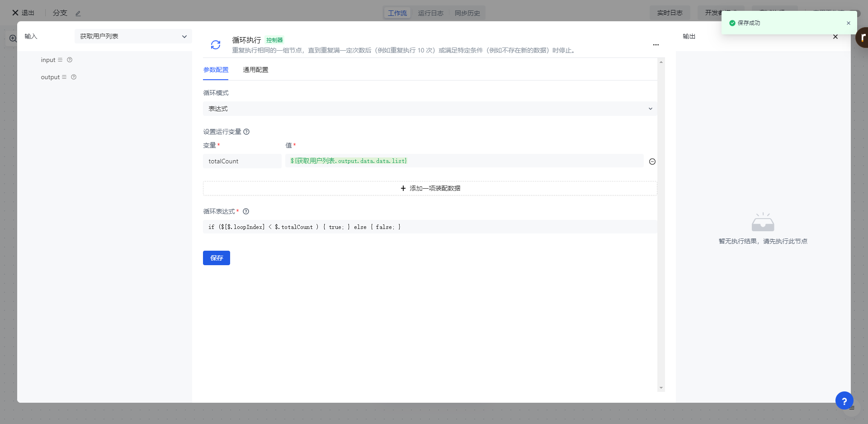
Task: Open the three-dot more options menu
Action: pyautogui.click(x=656, y=45)
